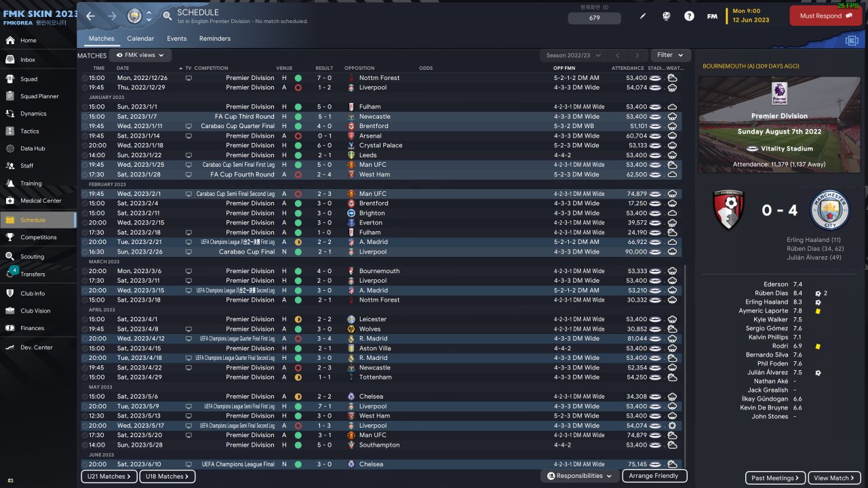
Task: Click the date Mon 9:00 12 Jun 2023
Action: tap(751, 16)
